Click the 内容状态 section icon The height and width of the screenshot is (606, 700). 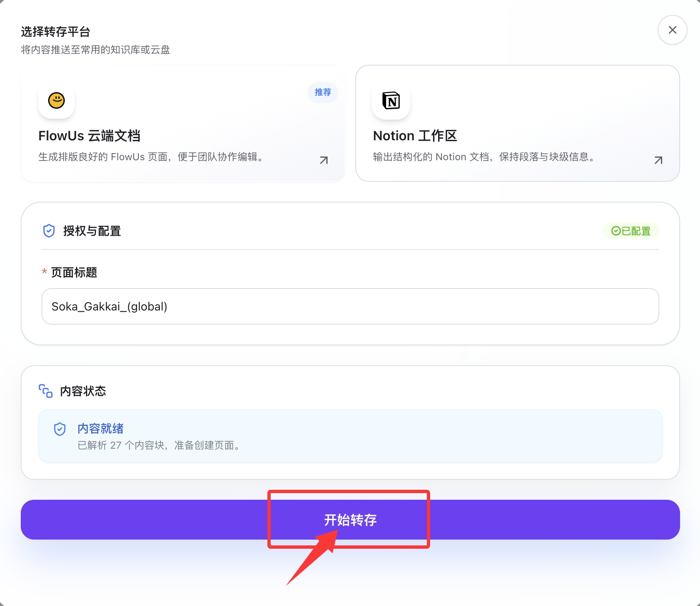coord(46,391)
